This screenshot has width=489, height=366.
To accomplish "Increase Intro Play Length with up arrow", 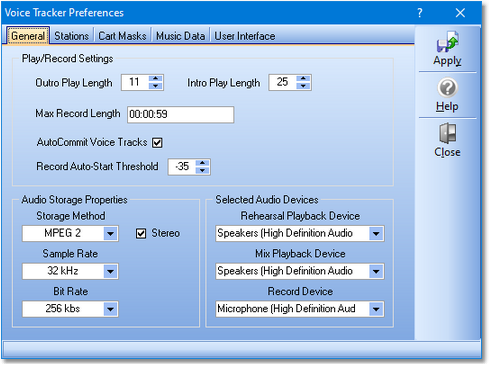I will coord(303,79).
